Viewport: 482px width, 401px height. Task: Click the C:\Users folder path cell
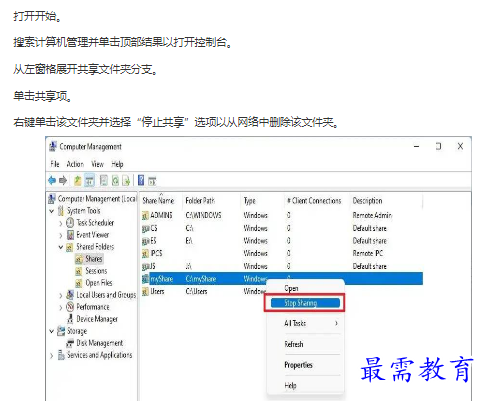(x=196, y=292)
